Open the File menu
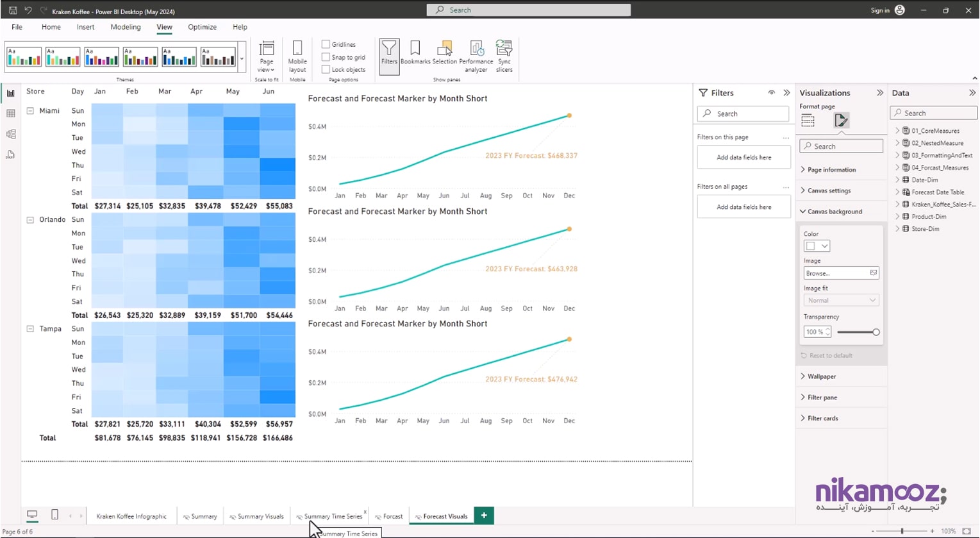980x538 pixels. point(17,27)
